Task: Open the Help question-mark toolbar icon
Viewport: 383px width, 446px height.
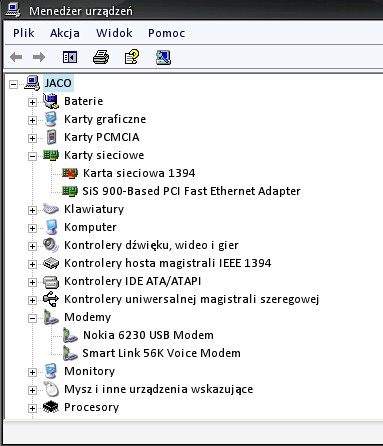Action: click(132, 57)
